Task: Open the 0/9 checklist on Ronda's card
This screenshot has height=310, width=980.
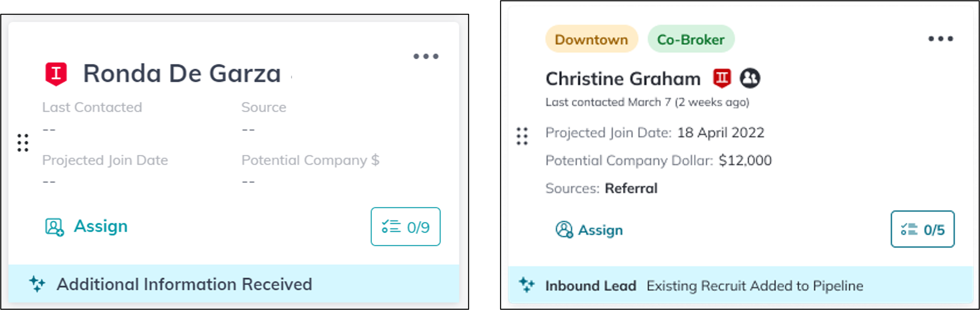Action: [x=405, y=227]
